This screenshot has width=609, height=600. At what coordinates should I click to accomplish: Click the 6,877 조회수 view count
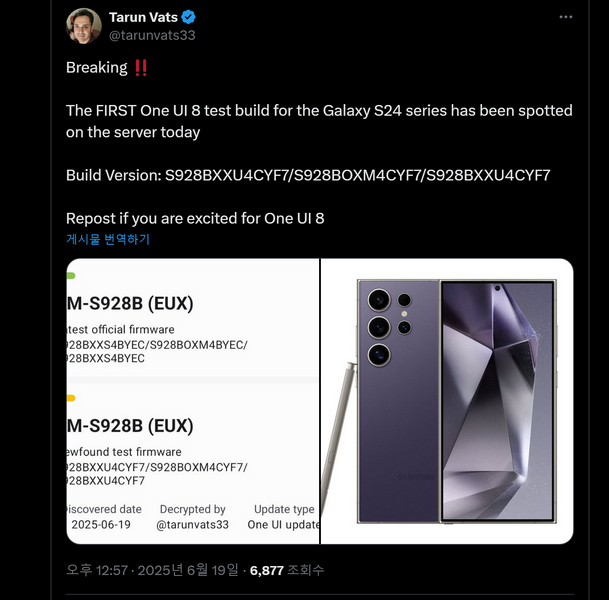click(x=287, y=570)
